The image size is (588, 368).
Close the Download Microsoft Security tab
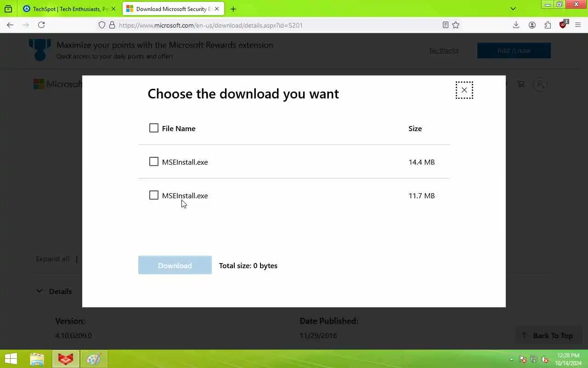(x=217, y=9)
